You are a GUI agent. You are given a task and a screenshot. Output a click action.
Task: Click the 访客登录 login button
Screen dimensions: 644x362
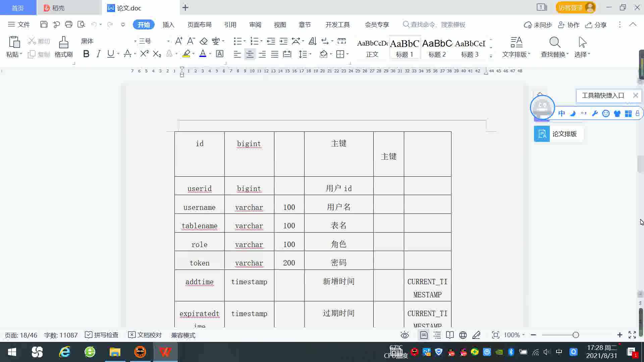tap(576, 7)
